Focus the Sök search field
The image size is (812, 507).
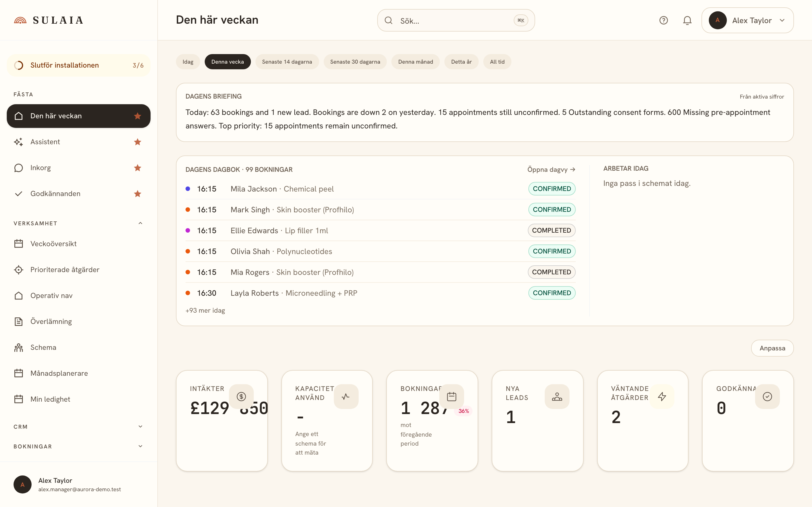pos(456,21)
